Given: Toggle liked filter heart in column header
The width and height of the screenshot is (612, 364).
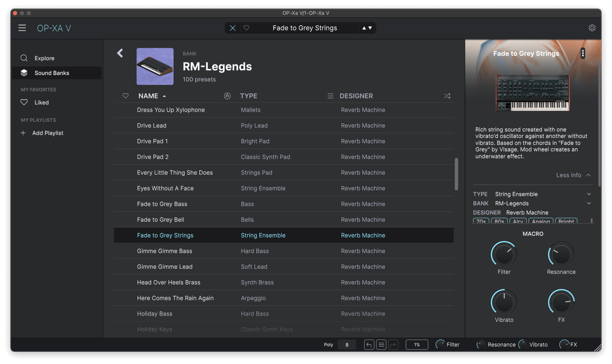Looking at the screenshot, I should [x=125, y=96].
